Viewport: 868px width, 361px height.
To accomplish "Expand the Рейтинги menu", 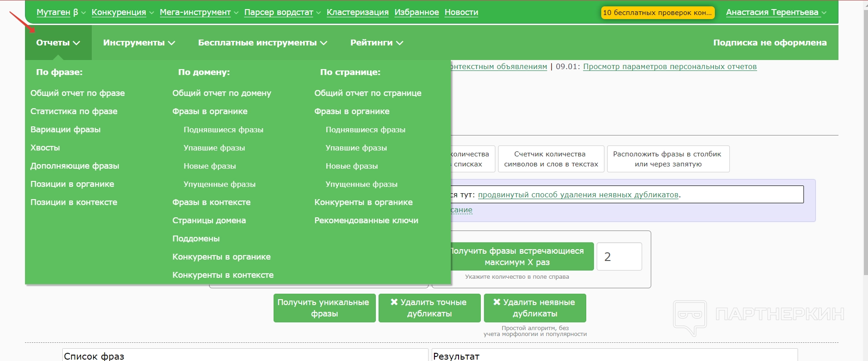I will 377,43.
